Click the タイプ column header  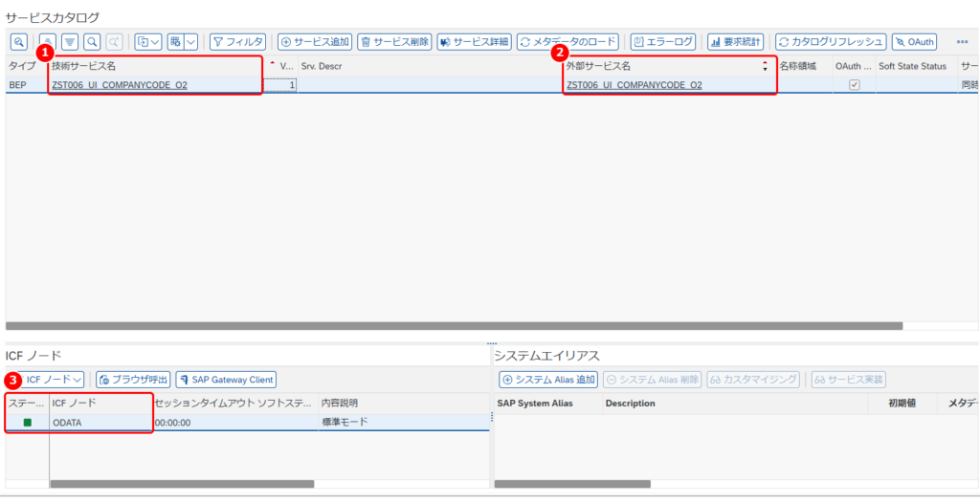point(23,66)
